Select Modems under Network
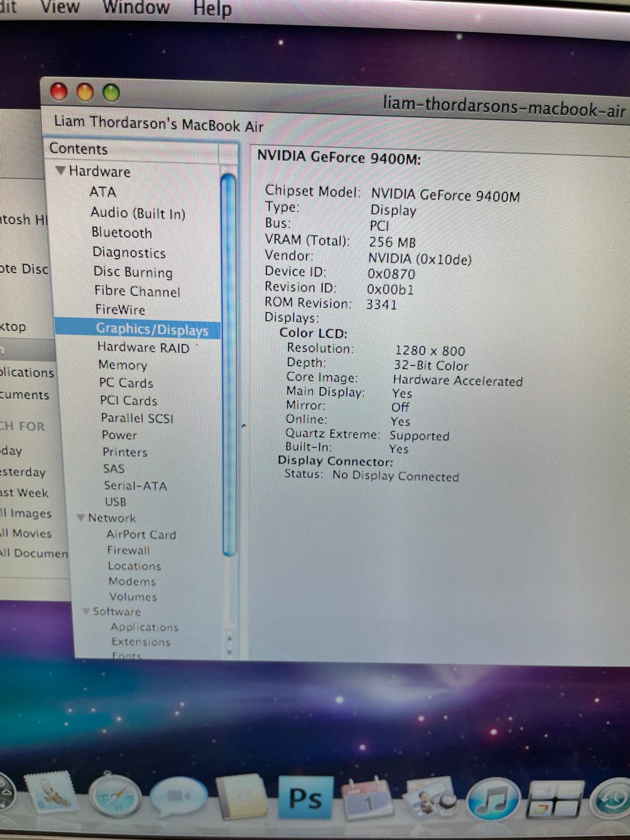 pyautogui.click(x=132, y=581)
